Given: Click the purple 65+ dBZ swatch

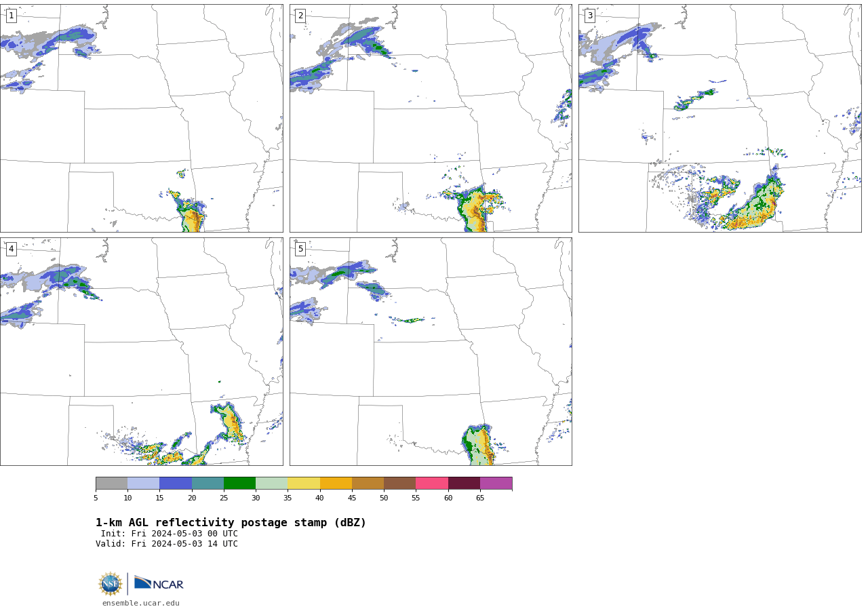Looking at the screenshot, I should click(496, 484).
